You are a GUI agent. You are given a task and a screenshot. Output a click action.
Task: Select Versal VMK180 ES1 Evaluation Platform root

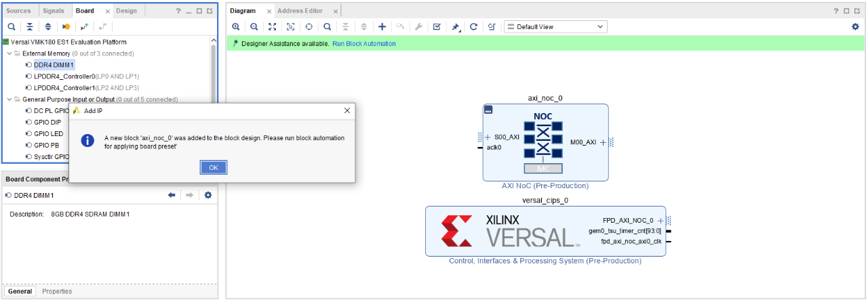[x=64, y=42]
